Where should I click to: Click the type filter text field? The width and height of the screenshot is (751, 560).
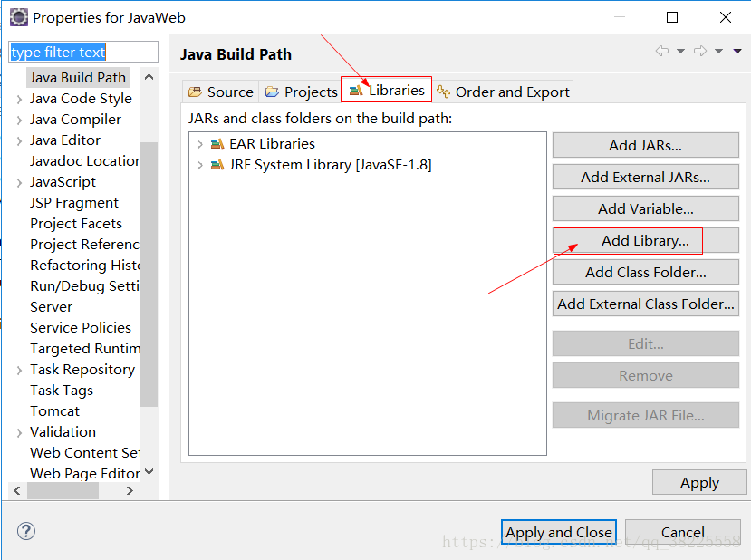pos(83,52)
